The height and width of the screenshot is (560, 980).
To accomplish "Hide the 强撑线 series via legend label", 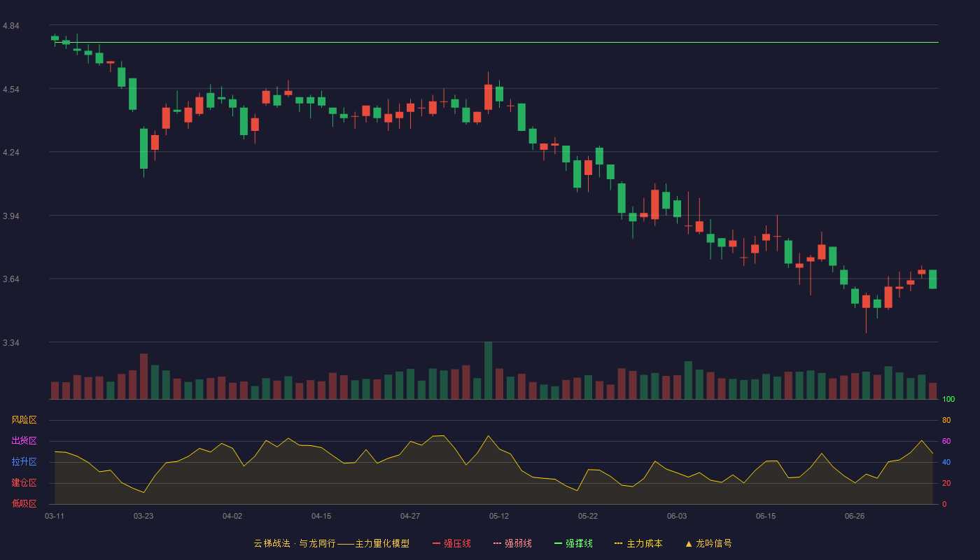I will pos(579,543).
